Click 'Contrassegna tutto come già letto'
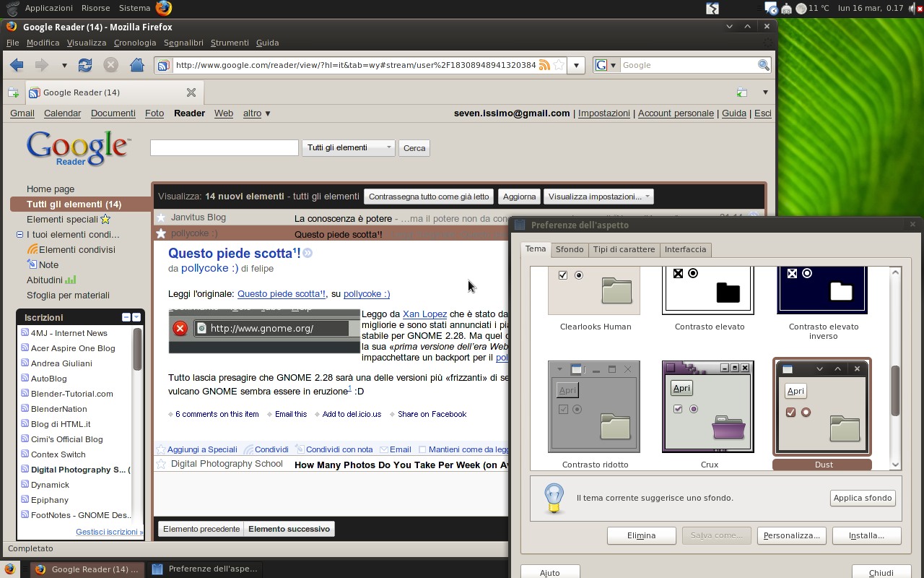Viewport: 924px width, 578px height. coord(429,197)
